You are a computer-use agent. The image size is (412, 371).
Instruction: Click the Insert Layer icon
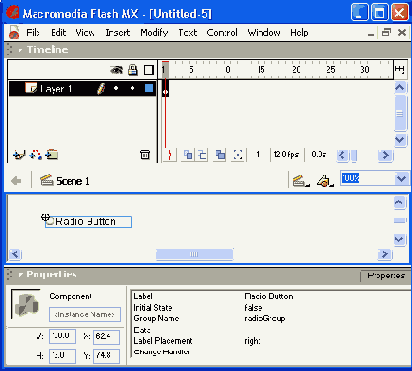click(19, 155)
